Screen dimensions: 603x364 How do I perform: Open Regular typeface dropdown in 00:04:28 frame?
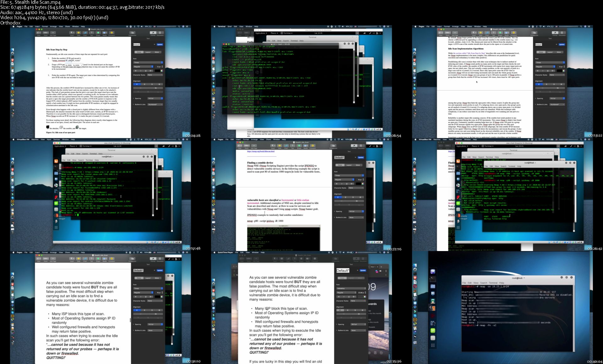(143, 67)
